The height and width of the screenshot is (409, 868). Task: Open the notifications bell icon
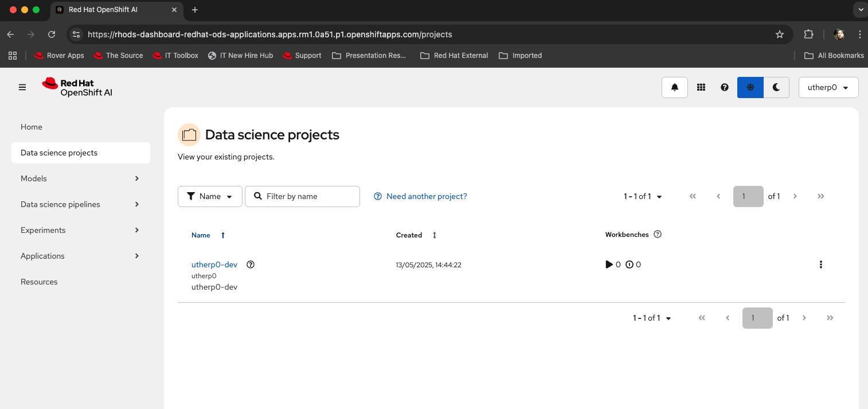[x=674, y=87]
